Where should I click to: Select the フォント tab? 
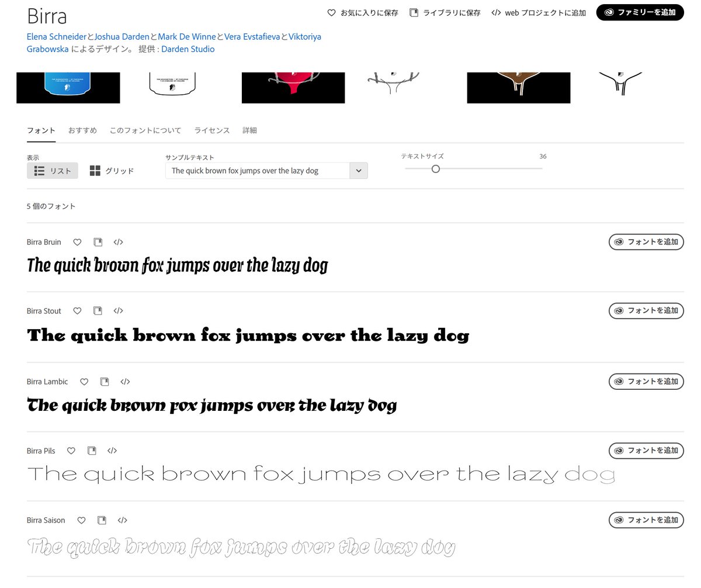tap(41, 130)
